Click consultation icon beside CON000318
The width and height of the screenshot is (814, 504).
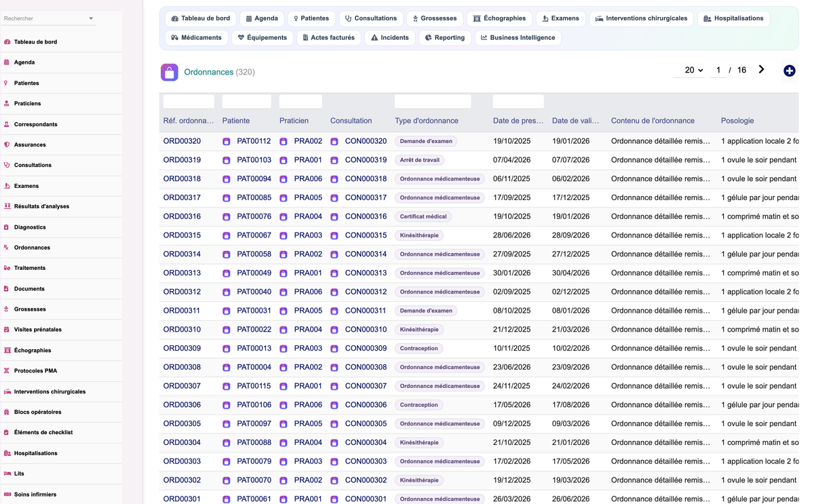coord(334,179)
